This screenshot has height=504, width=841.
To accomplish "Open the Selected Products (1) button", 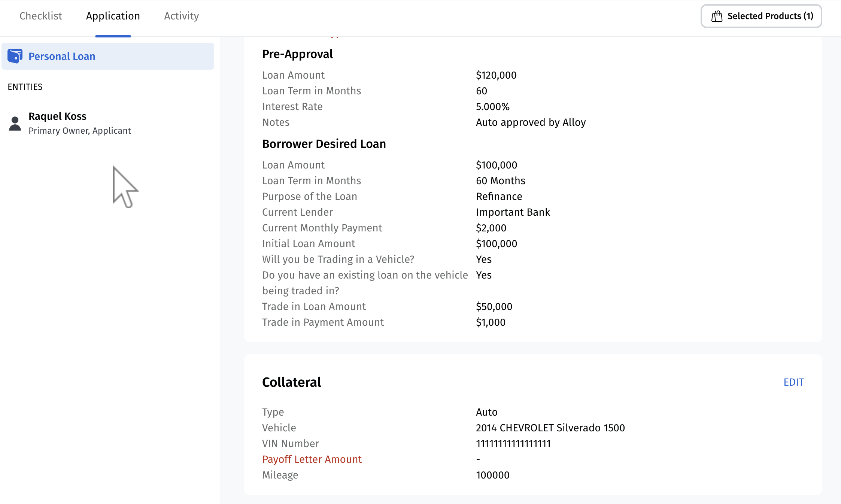I will coord(761,16).
